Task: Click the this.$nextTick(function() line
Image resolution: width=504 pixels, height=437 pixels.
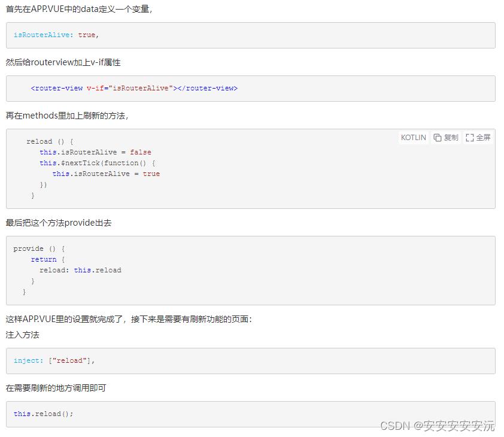Action: pyautogui.click(x=98, y=163)
